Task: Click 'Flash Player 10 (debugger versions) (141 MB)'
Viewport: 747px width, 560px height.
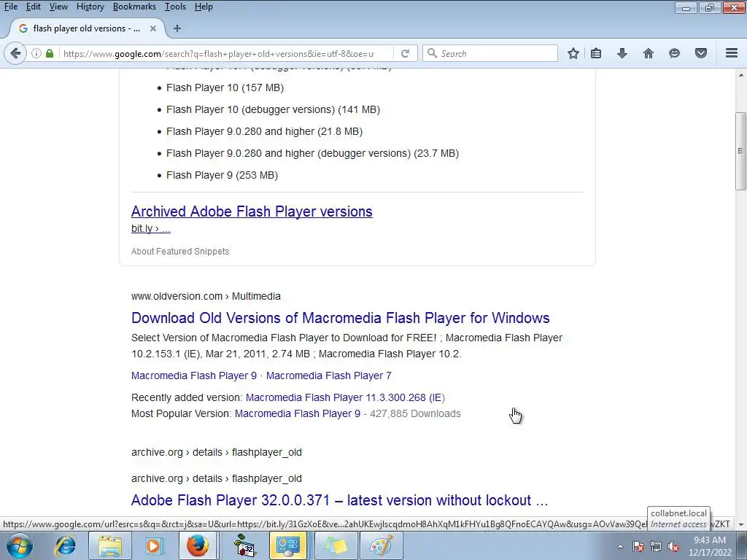Action: click(x=273, y=109)
